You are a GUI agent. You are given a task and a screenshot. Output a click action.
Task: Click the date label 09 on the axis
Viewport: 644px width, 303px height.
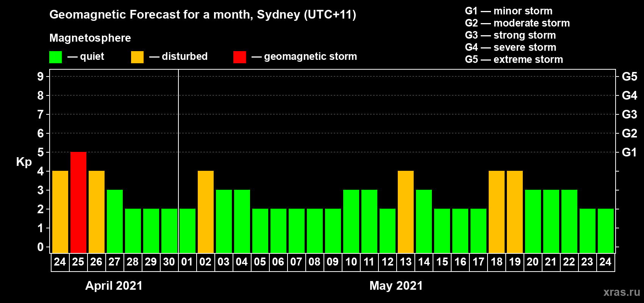(333, 262)
